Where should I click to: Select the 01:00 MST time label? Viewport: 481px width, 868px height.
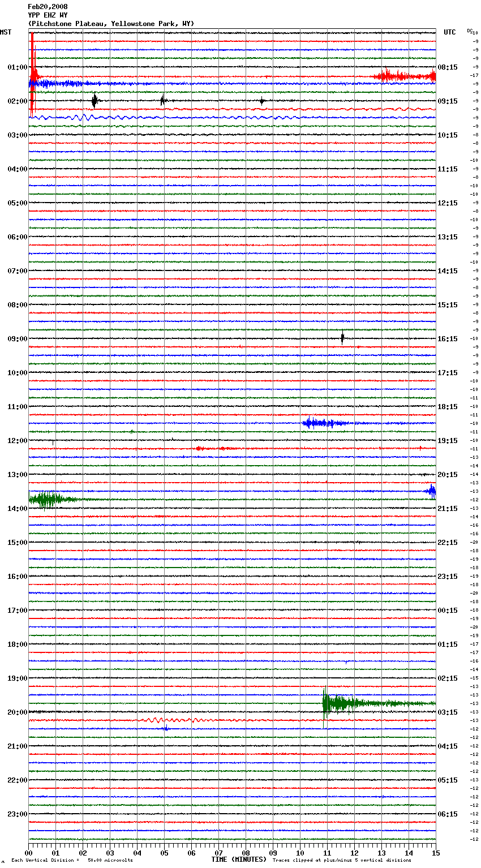pos(18,67)
